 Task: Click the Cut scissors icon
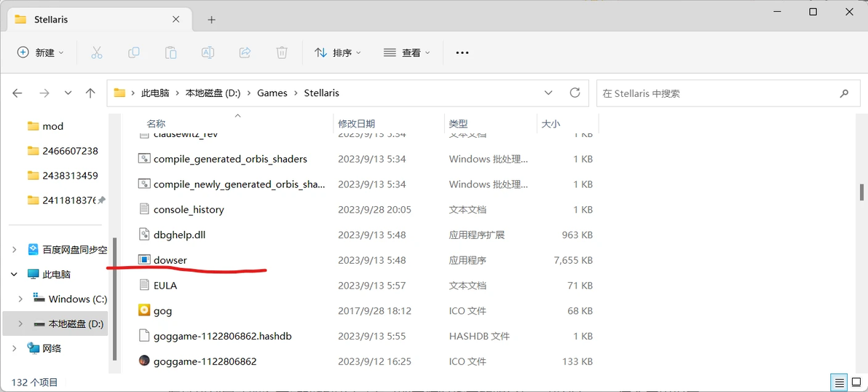(x=96, y=52)
